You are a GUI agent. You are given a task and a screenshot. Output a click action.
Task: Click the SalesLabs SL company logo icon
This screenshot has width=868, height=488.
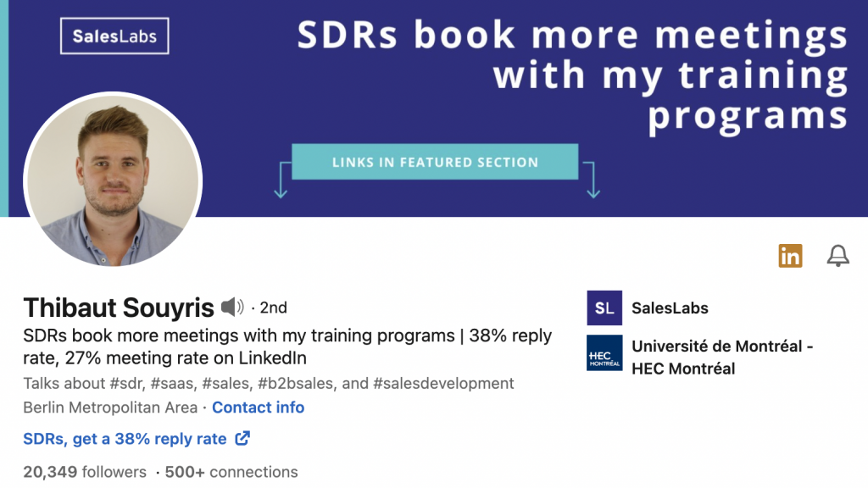point(604,308)
